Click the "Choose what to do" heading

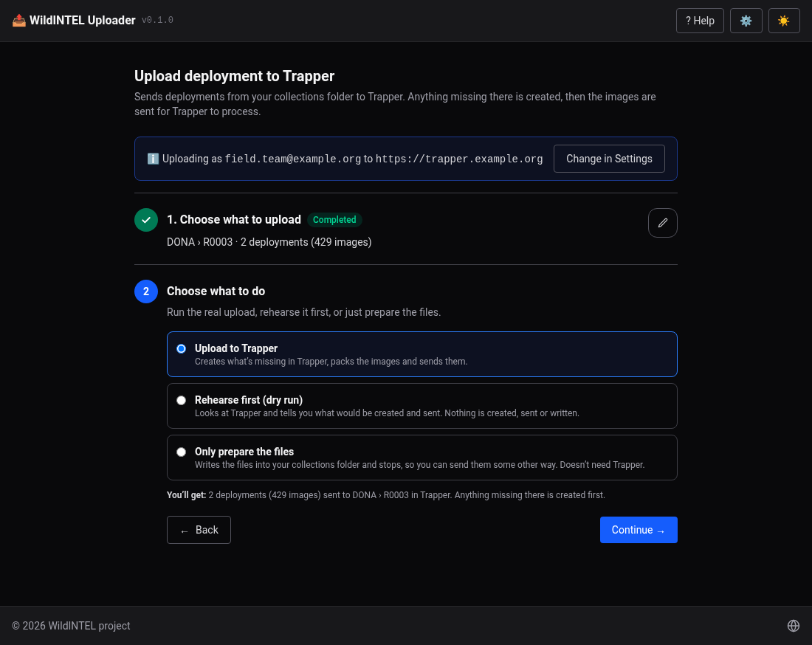pyautogui.click(x=216, y=291)
